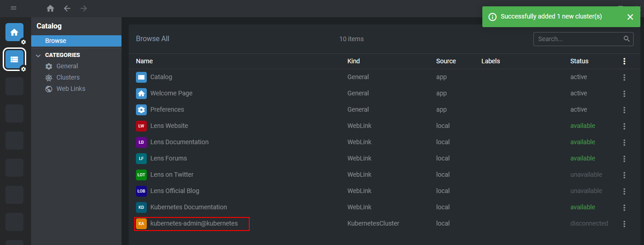The image size is (644, 245).
Task: Open actions menu for Lens Official Blog row
Action: (625, 191)
